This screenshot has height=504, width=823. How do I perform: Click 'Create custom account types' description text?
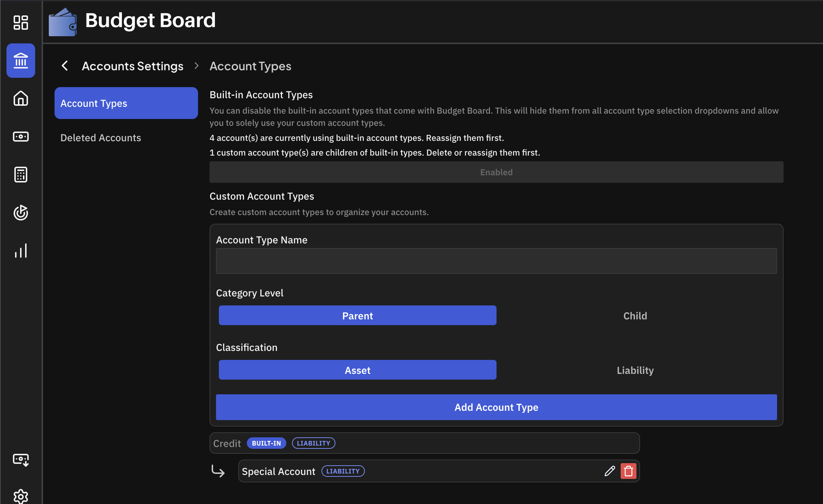pyautogui.click(x=319, y=212)
